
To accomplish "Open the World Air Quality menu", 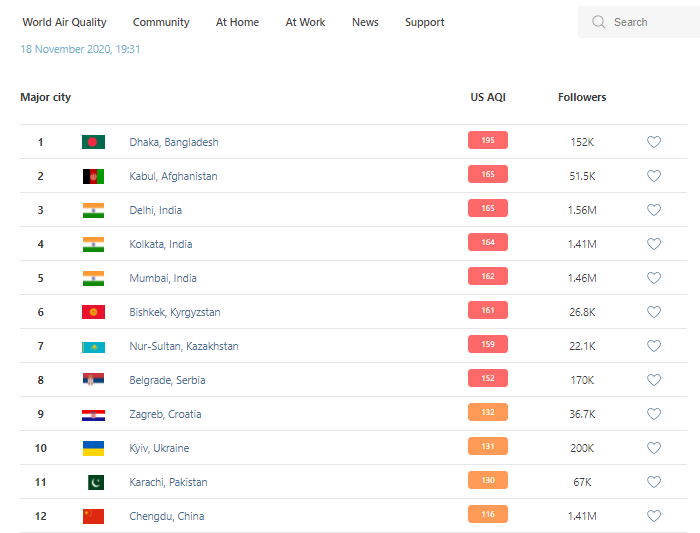I will click(x=64, y=22).
